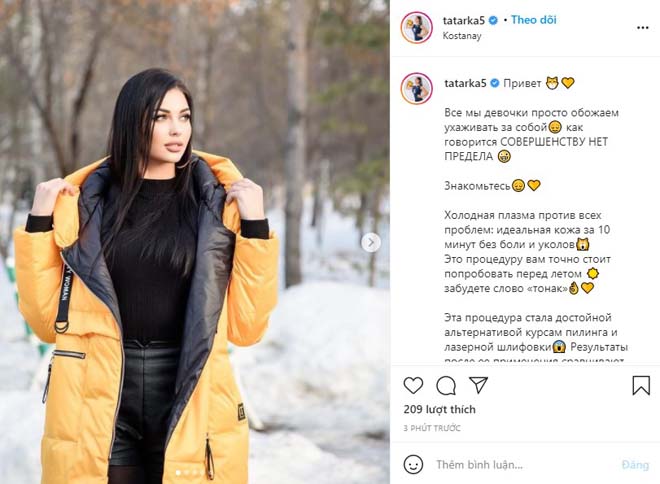Click the tatarka5 avatar beside the caption
Screen dimensions: 660x484
point(416,88)
